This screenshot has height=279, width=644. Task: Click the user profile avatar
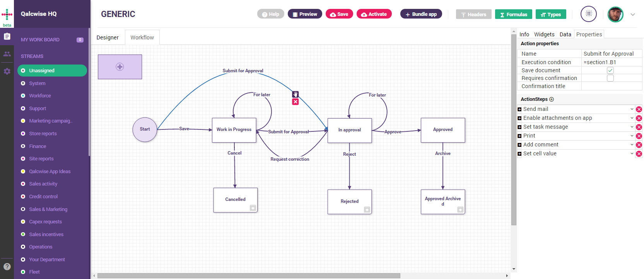615,14
